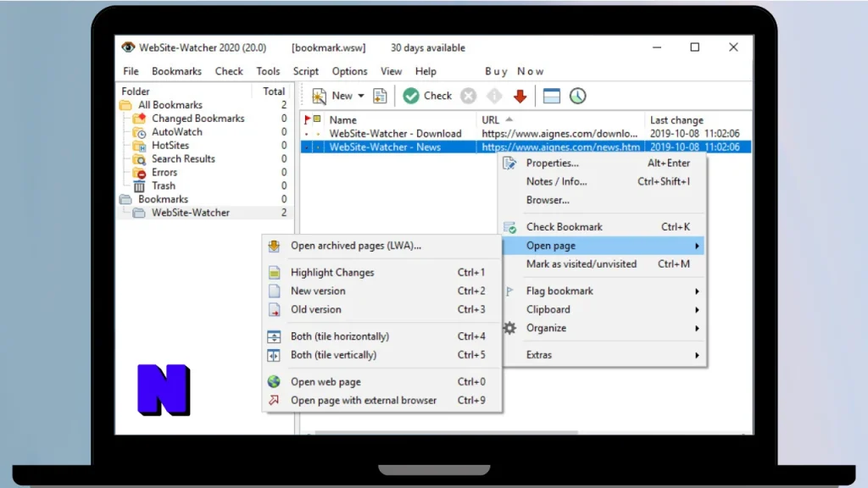
Task: Choose Open page with external browser text
Action: pos(363,400)
